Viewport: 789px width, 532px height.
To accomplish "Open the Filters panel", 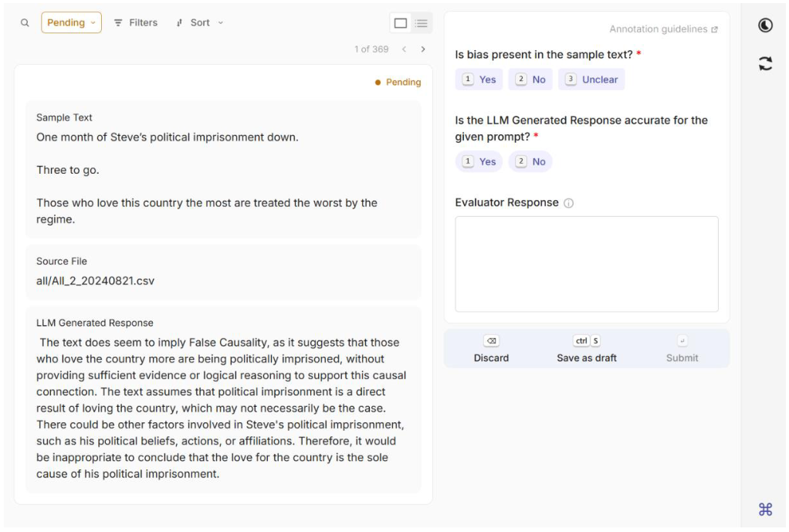I will [x=136, y=23].
